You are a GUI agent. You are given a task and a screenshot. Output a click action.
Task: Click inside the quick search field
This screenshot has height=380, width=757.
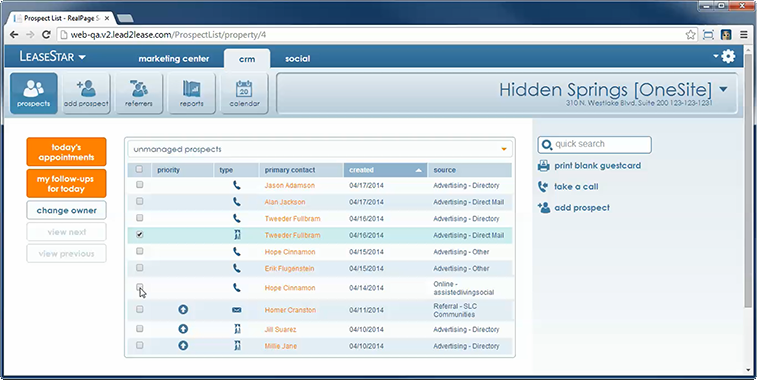pyautogui.click(x=595, y=144)
